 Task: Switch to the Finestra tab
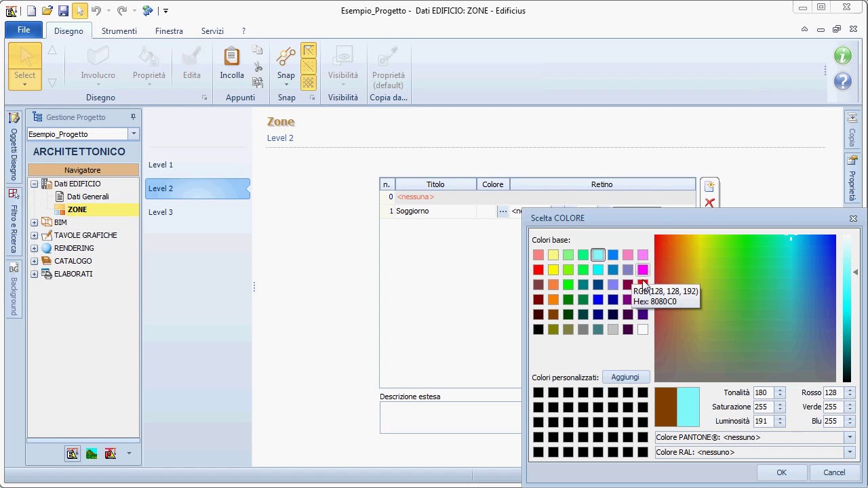click(169, 31)
